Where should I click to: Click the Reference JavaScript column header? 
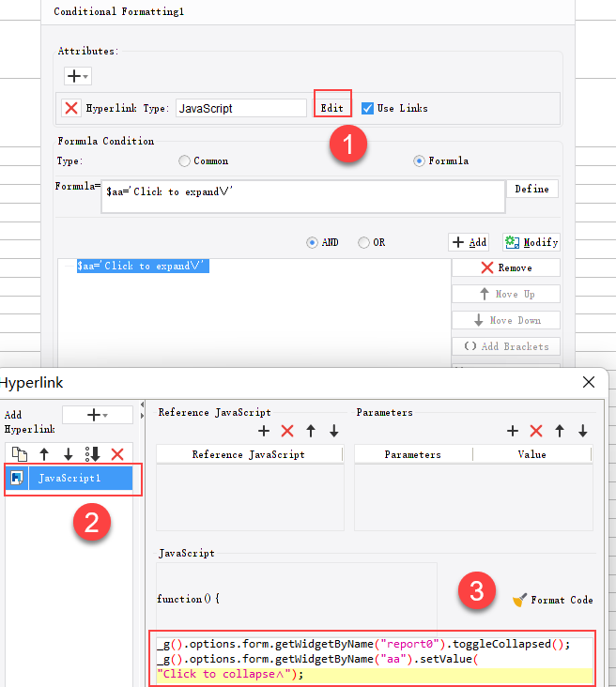click(x=249, y=454)
